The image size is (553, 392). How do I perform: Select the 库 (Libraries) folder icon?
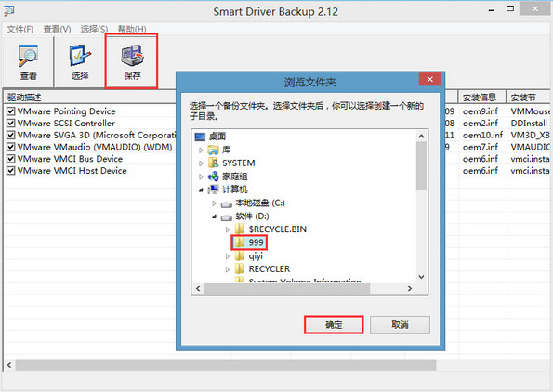213,150
